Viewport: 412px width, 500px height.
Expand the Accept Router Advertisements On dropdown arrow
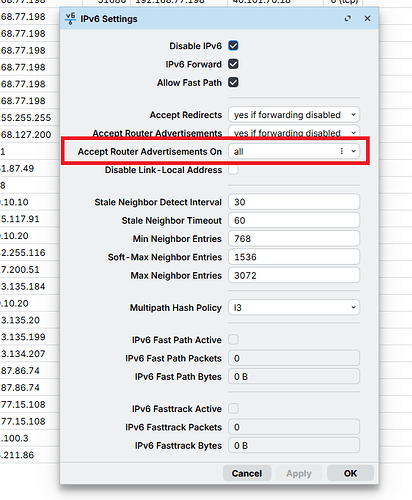[354, 151]
